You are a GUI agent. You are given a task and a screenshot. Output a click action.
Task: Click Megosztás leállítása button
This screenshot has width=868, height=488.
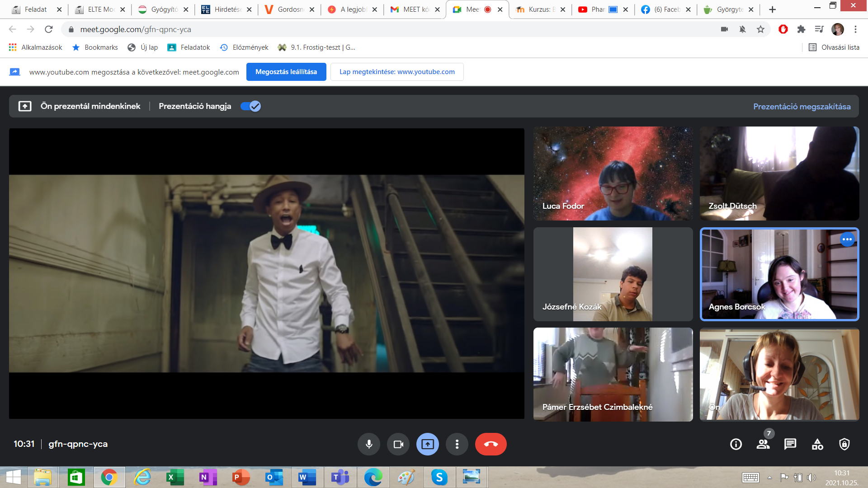point(286,72)
